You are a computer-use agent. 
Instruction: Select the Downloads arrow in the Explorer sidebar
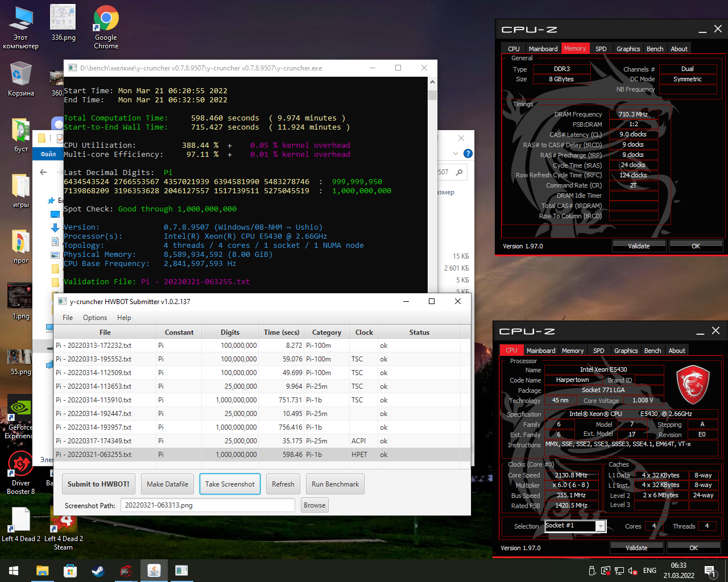55,227
